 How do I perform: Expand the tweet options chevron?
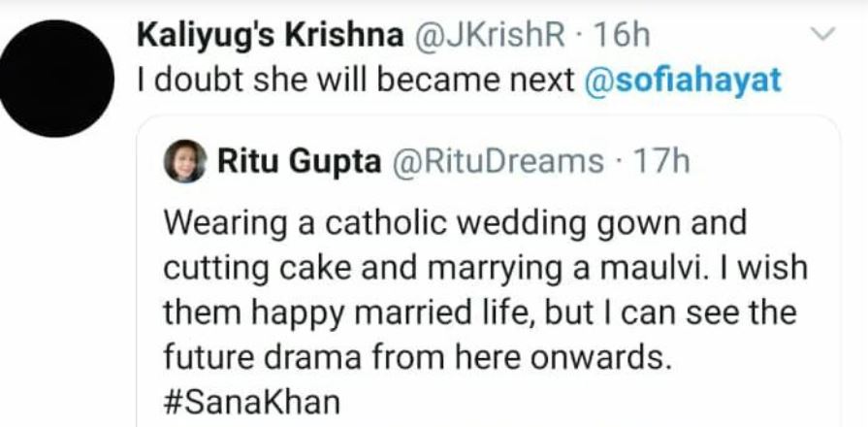coord(821,36)
